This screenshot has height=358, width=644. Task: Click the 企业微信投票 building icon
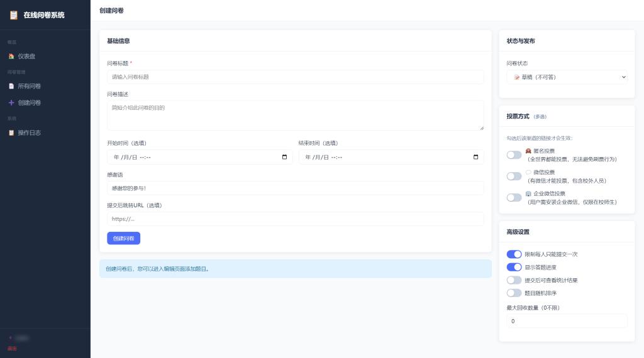pyautogui.click(x=528, y=193)
